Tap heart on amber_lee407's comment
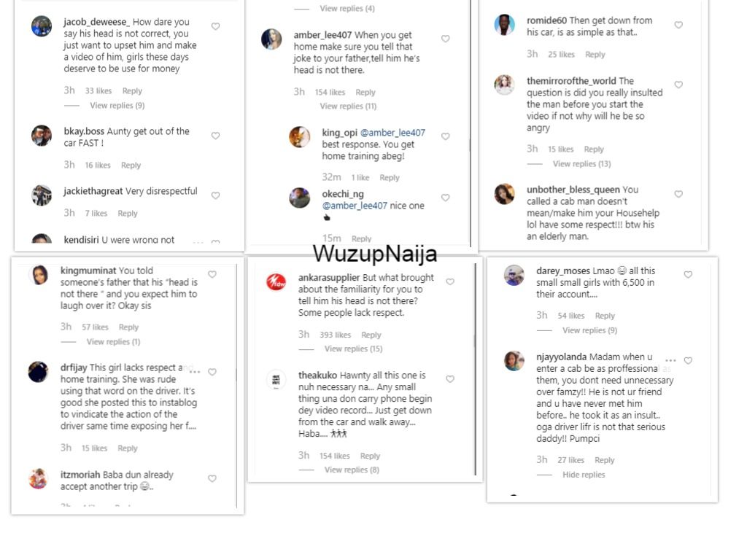This screenshot has width=747, height=560. tap(446, 39)
